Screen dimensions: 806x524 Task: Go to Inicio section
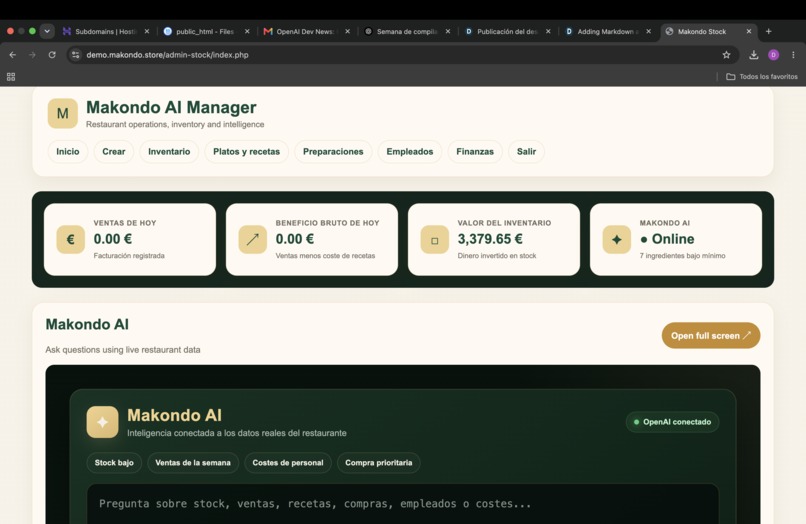coord(68,152)
